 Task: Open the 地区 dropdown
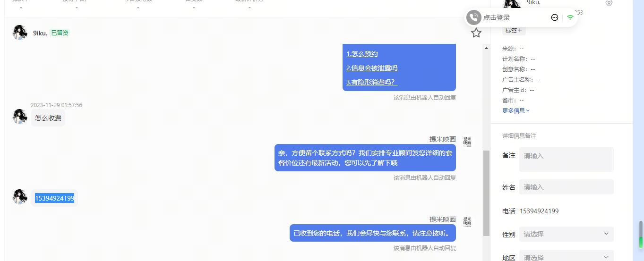tap(566, 257)
